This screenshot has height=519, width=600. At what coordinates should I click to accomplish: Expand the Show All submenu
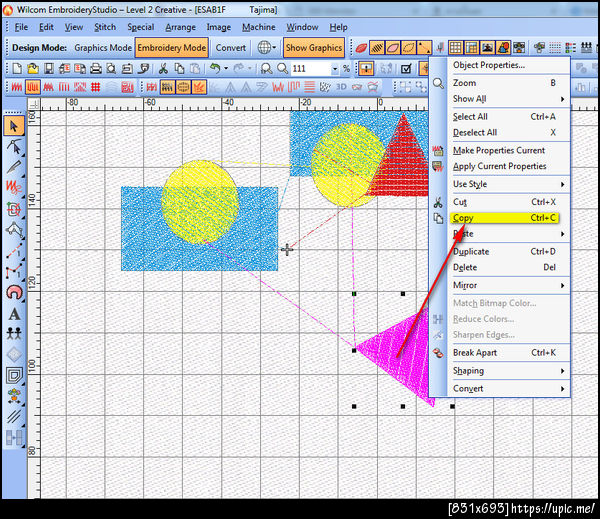(x=511, y=99)
